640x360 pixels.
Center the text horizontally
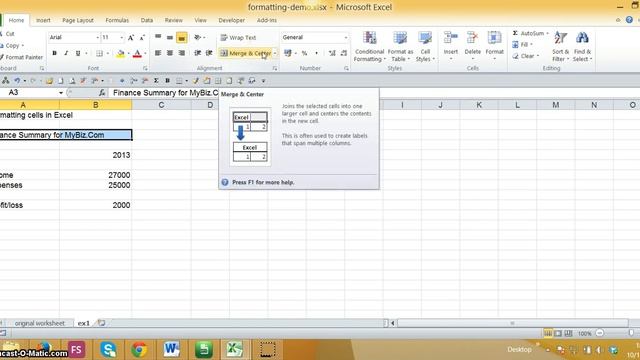[170, 53]
